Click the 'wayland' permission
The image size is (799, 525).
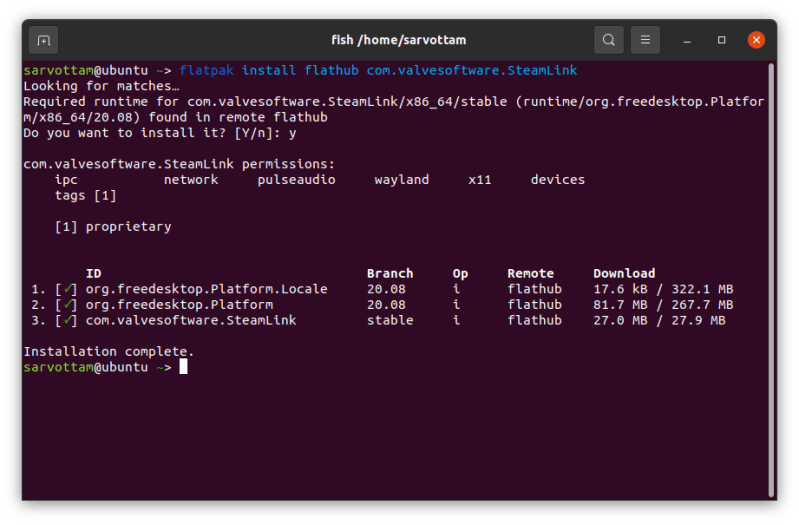pyautogui.click(x=402, y=180)
